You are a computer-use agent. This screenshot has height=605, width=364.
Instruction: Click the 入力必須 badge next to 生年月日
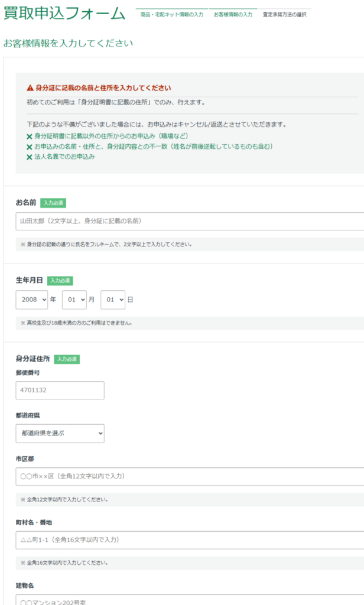tap(60, 281)
